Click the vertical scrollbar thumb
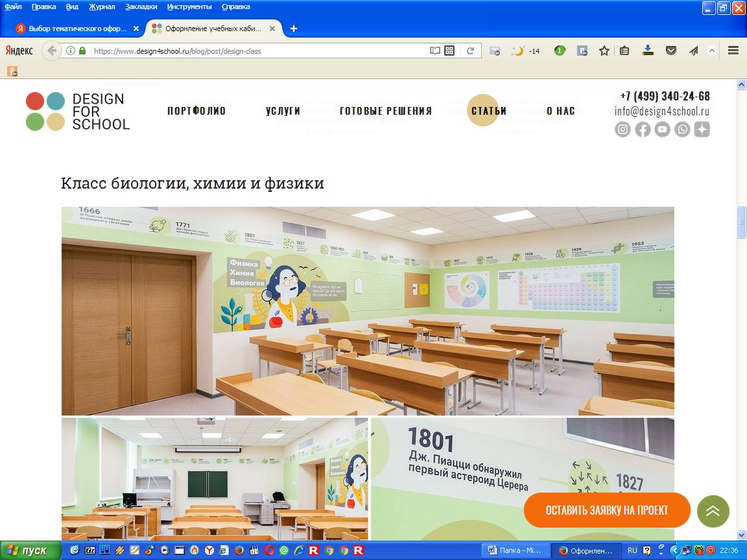747x560 pixels. [x=741, y=222]
